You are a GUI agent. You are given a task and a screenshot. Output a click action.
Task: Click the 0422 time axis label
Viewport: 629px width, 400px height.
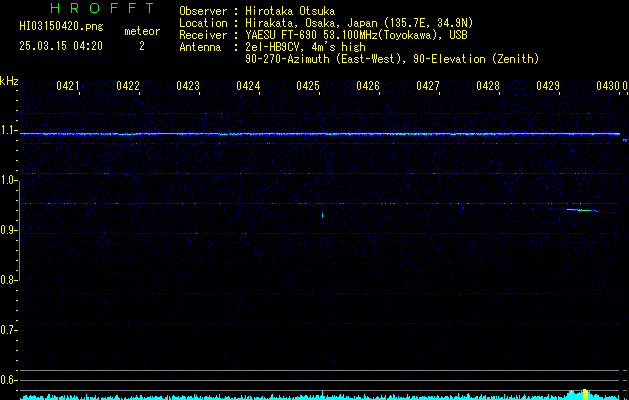pyautogui.click(x=128, y=86)
